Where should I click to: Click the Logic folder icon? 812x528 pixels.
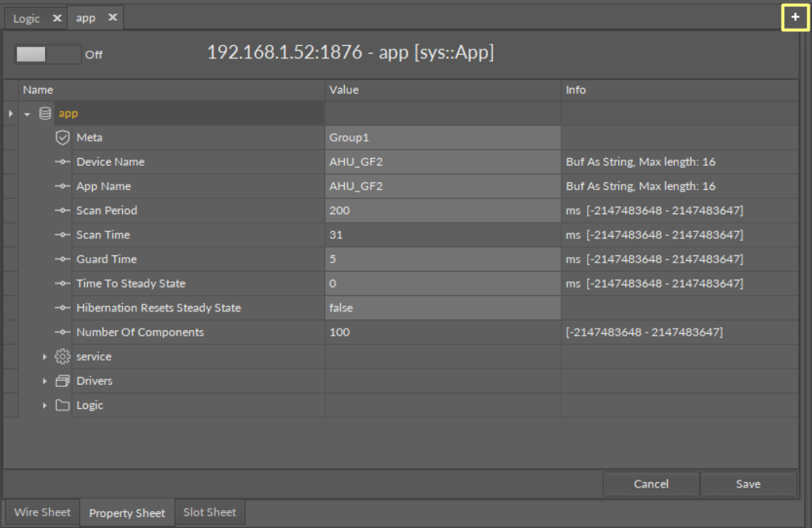coord(63,405)
